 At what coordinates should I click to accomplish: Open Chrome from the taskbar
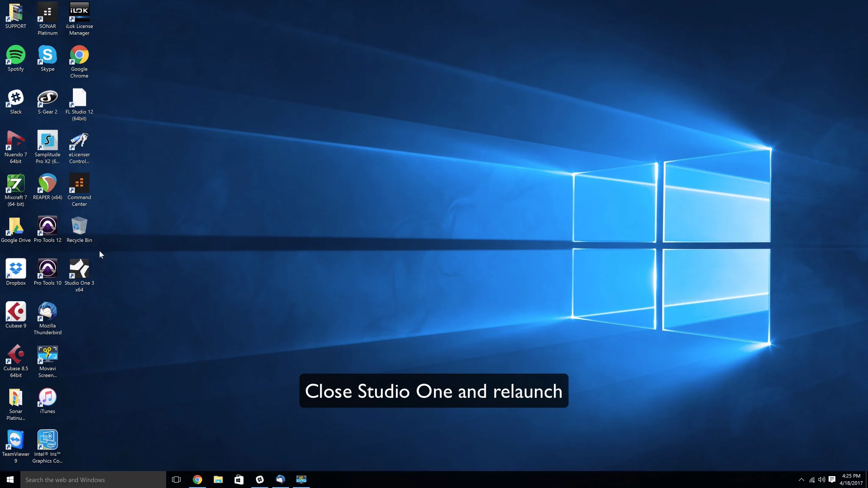coord(197,480)
